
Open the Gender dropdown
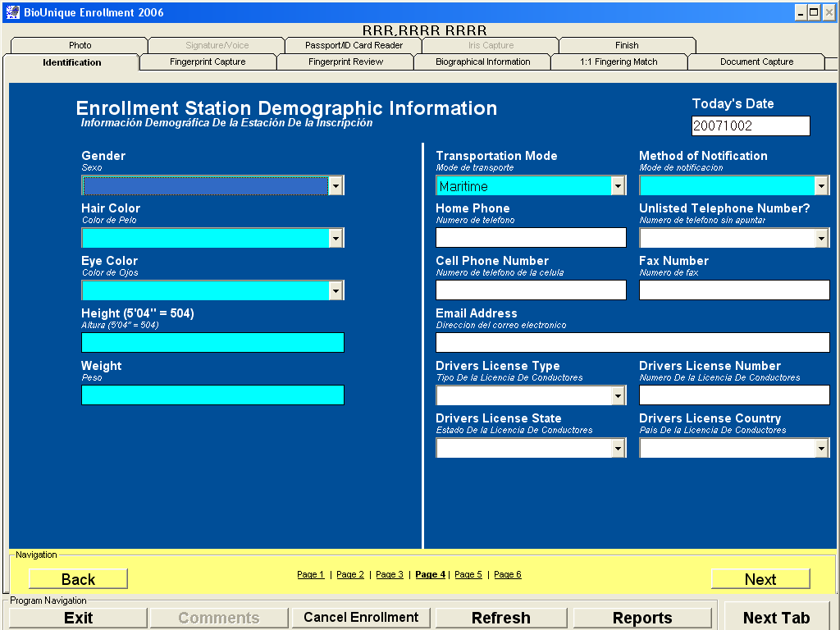(336, 186)
